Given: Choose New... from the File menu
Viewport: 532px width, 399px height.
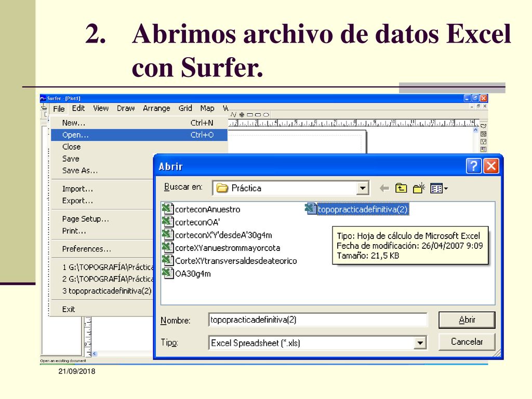Looking at the screenshot, I should [x=139, y=123].
